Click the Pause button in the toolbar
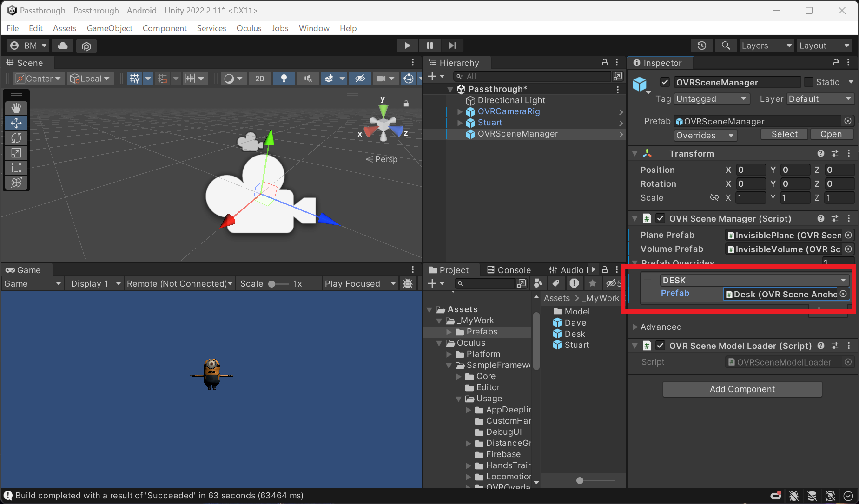859x504 pixels. coord(429,45)
